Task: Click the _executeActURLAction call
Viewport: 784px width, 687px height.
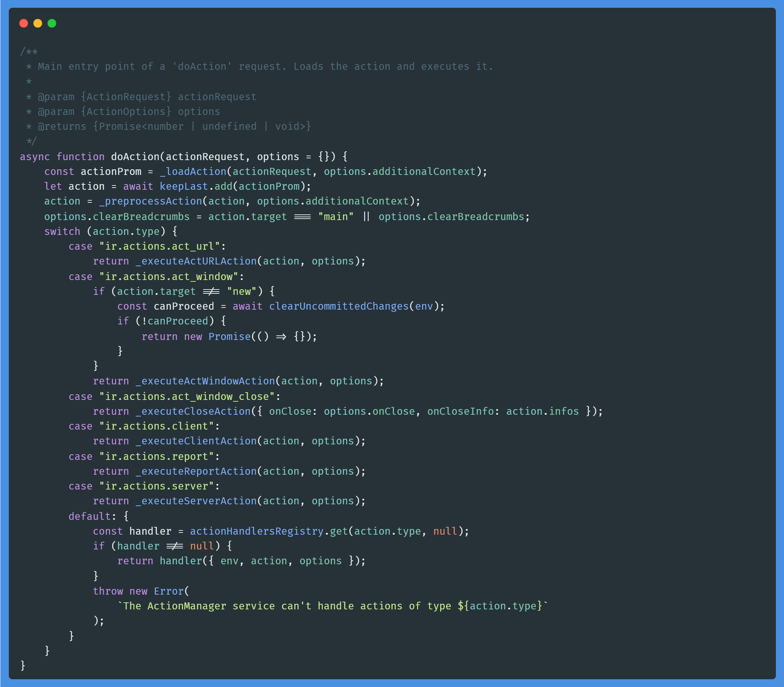Action: (196, 261)
